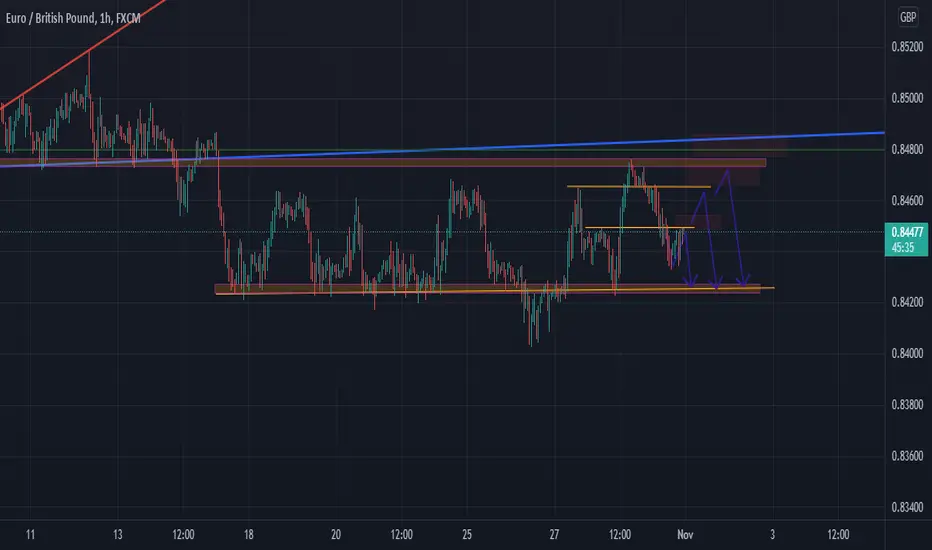The width and height of the screenshot is (932, 550).
Task: Click the 27 date label on time axis
Action: coord(554,535)
